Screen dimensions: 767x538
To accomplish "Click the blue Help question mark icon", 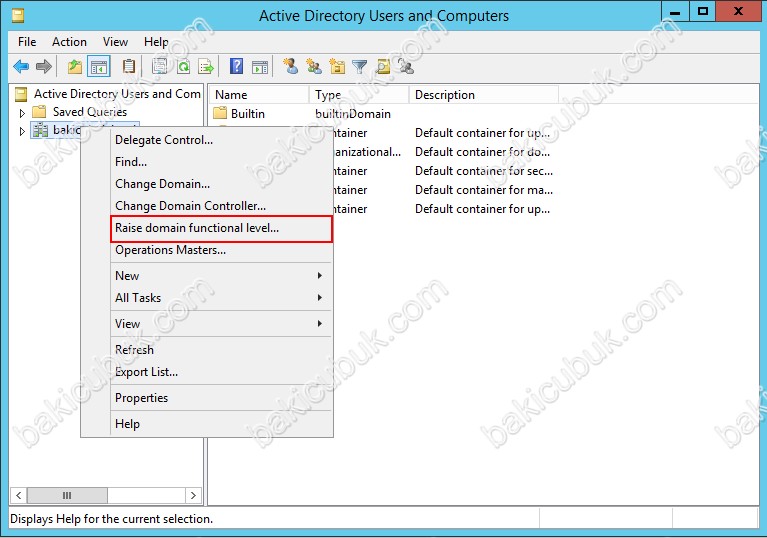I will point(237,67).
